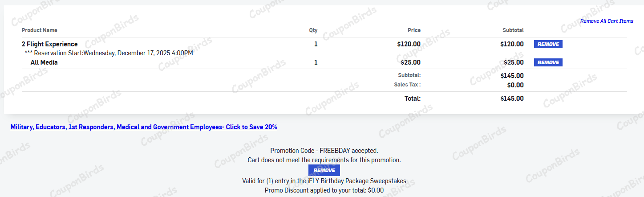Click the Sales Tax label

[407, 85]
